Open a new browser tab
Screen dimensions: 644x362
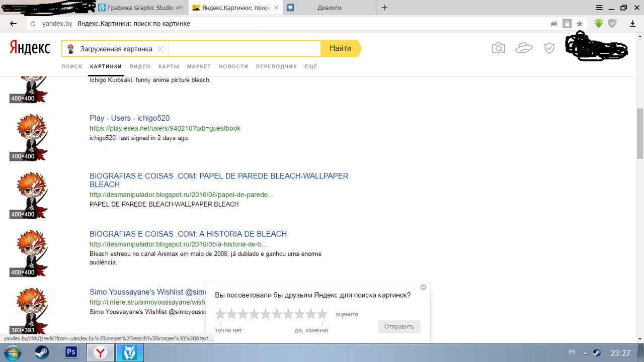(x=385, y=8)
